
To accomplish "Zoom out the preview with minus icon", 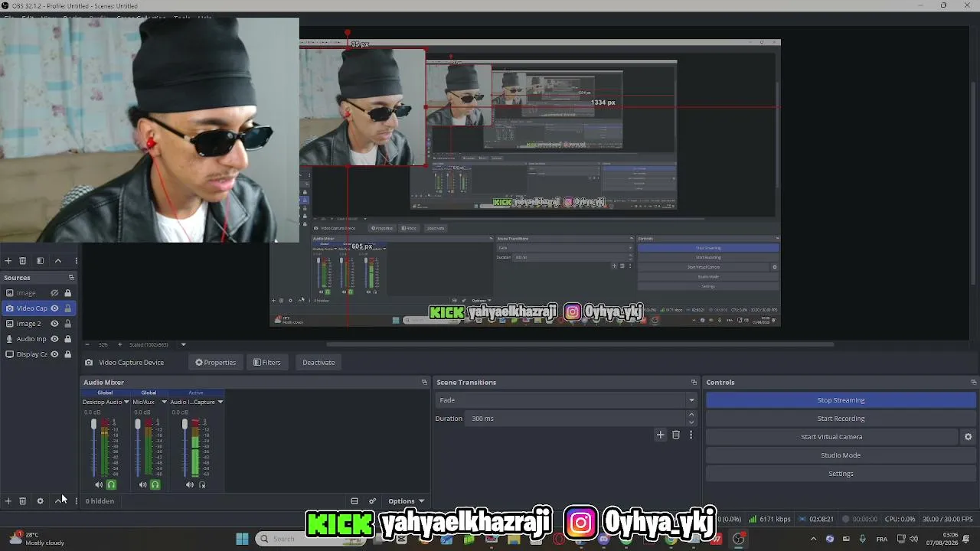I will pyautogui.click(x=87, y=344).
